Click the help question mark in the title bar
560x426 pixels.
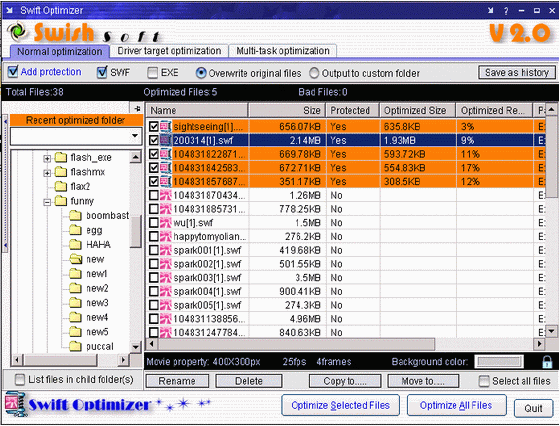506,11
